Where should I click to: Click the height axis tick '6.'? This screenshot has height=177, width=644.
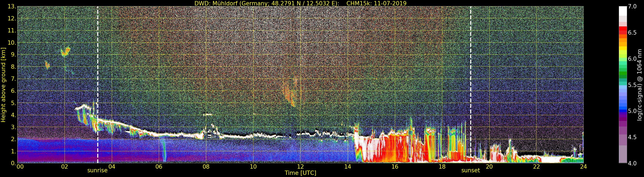(x=13, y=91)
